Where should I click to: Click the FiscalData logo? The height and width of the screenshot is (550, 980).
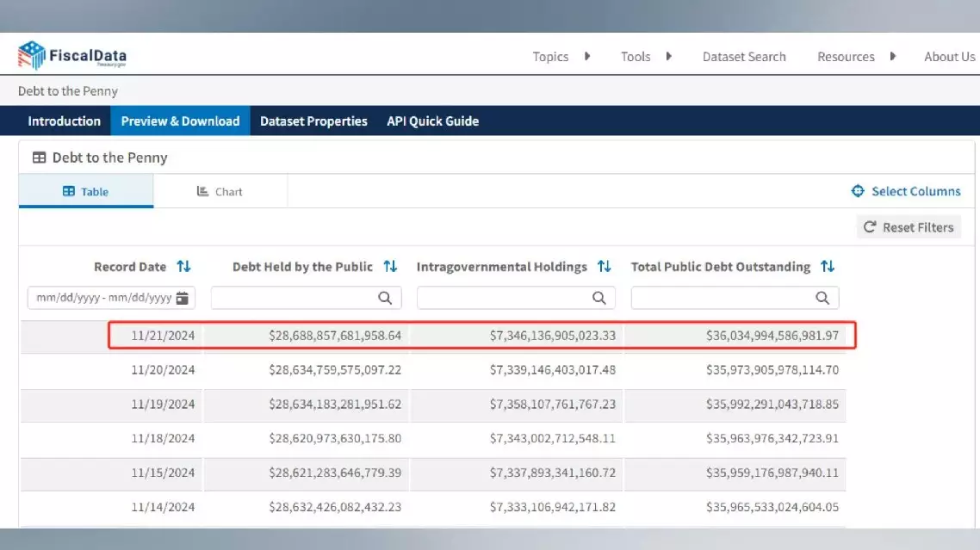pyautogui.click(x=72, y=56)
